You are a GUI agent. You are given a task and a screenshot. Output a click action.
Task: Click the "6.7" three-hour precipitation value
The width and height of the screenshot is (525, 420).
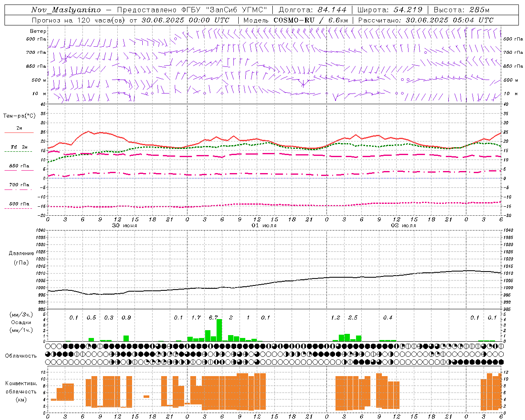(x=213, y=318)
